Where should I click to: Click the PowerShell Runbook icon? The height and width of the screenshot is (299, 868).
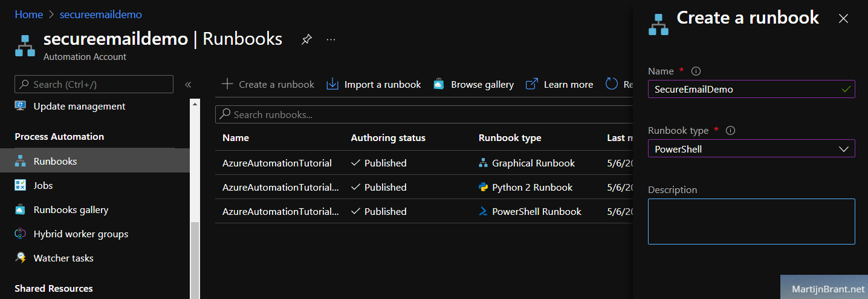click(x=483, y=211)
